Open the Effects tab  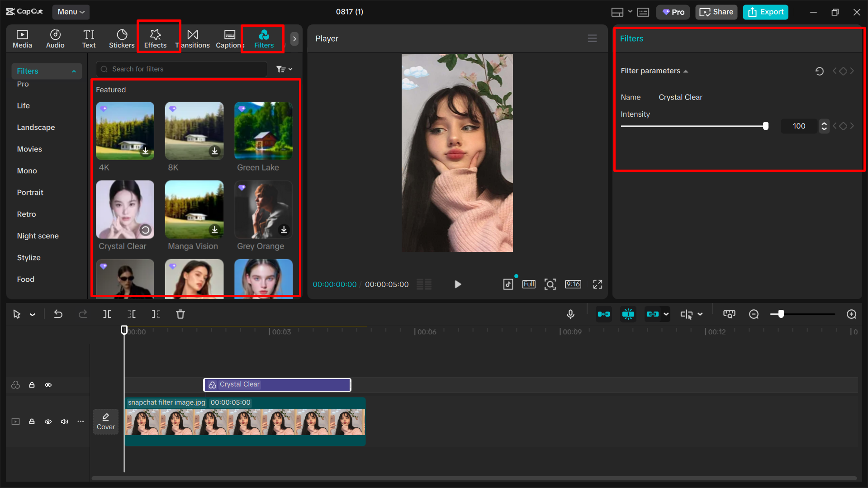pyautogui.click(x=155, y=38)
